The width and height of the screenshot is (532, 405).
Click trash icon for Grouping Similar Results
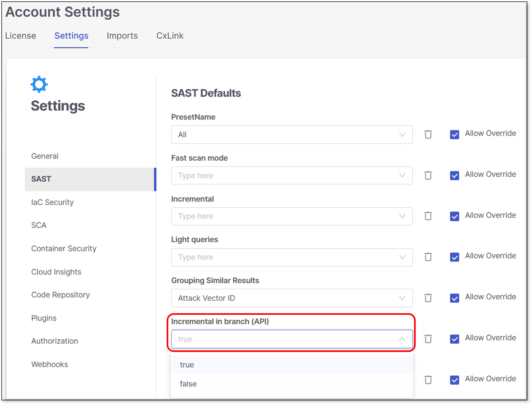(x=428, y=298)
